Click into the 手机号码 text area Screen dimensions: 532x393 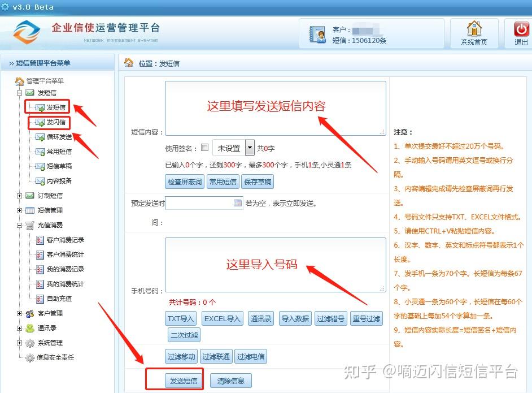tap(276, 265)
